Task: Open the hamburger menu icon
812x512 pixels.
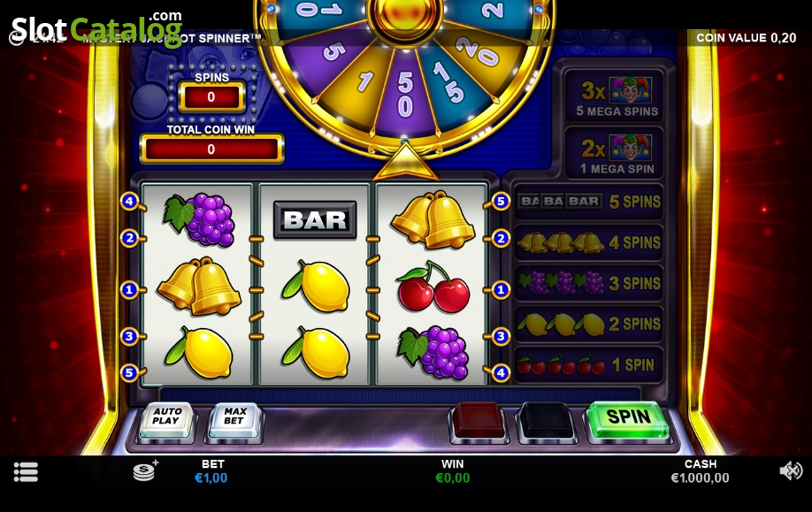Action: point(26,471)
